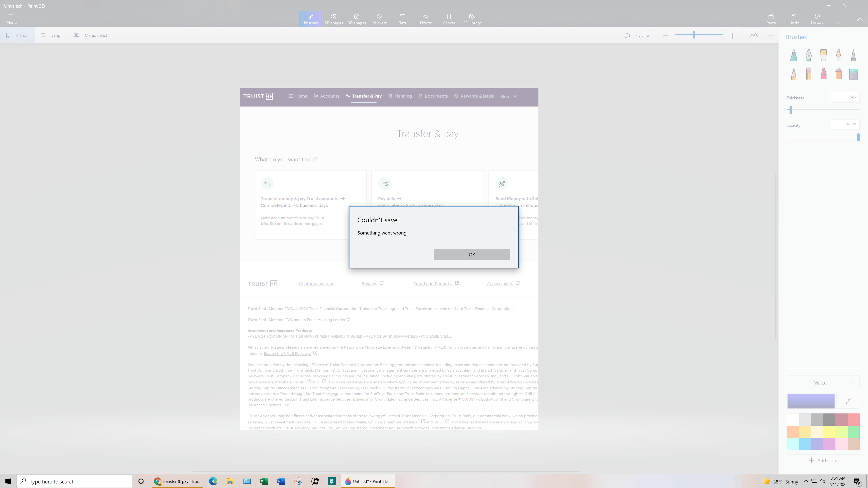Select the Marker brush
The height and width of the screenshot is (488, 868).
pos(794,55)
